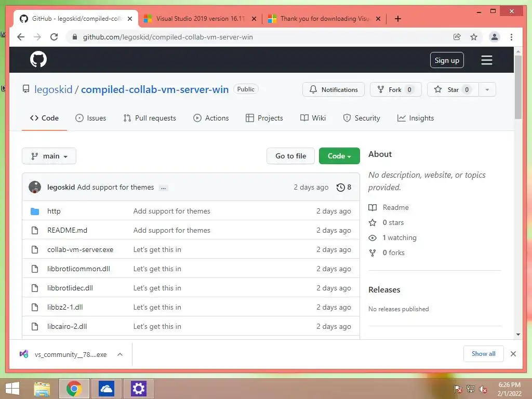Expand the Star lists dropdown arrow
Screen dimensions: 532x399
tap(487, 89)
